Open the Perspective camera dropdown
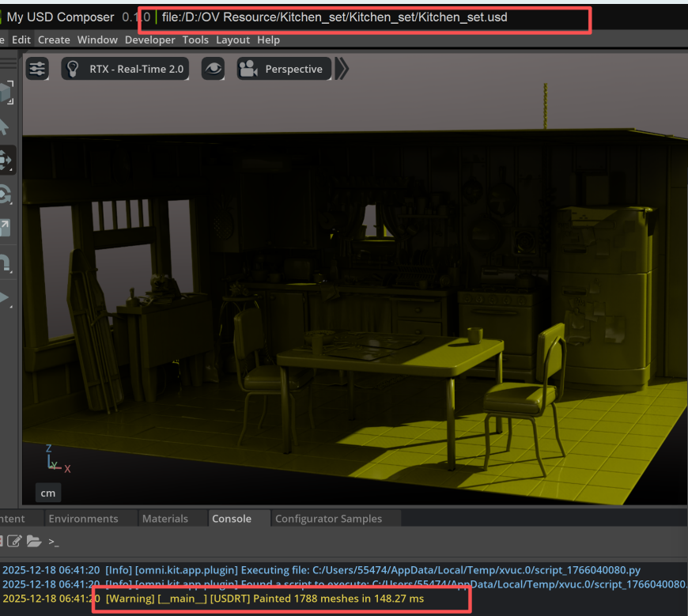Image resolution: width=688 pixels, height=616 pixels. click(x=283, y=69)
